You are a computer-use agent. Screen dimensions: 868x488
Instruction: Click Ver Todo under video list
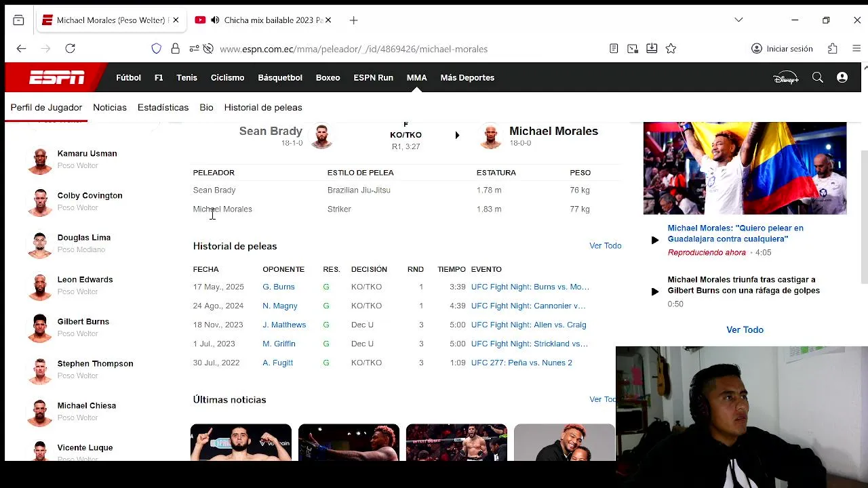tap(745, 330)
